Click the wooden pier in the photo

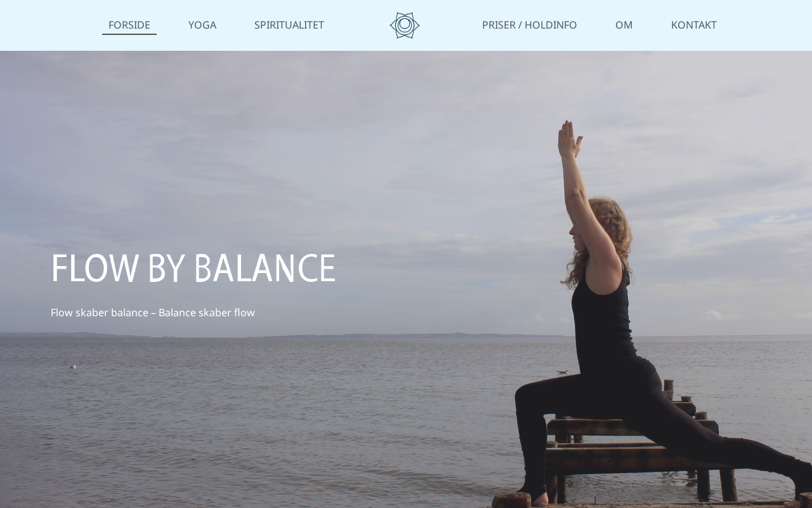[x=641, y=444]
